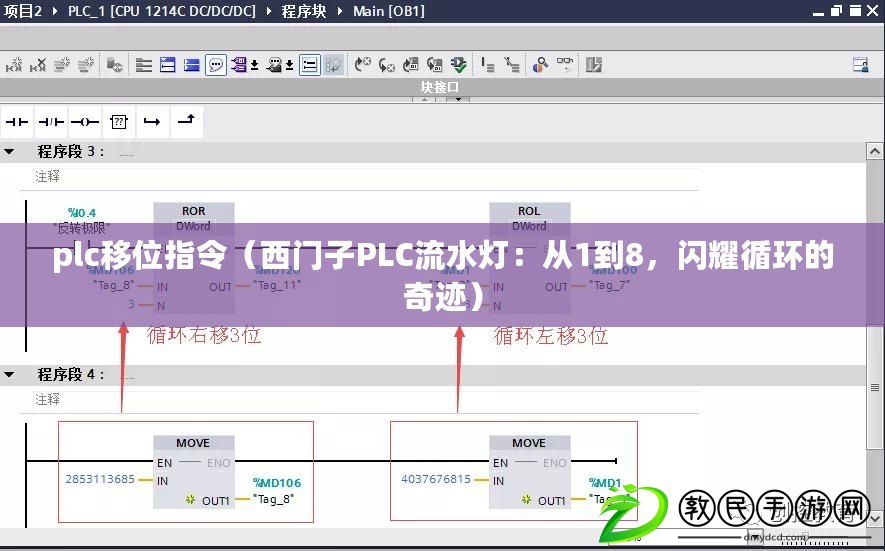Click the constant 2853113685 at MOVE IN
The image size is (885, 551).
click(x=100, y=479)
